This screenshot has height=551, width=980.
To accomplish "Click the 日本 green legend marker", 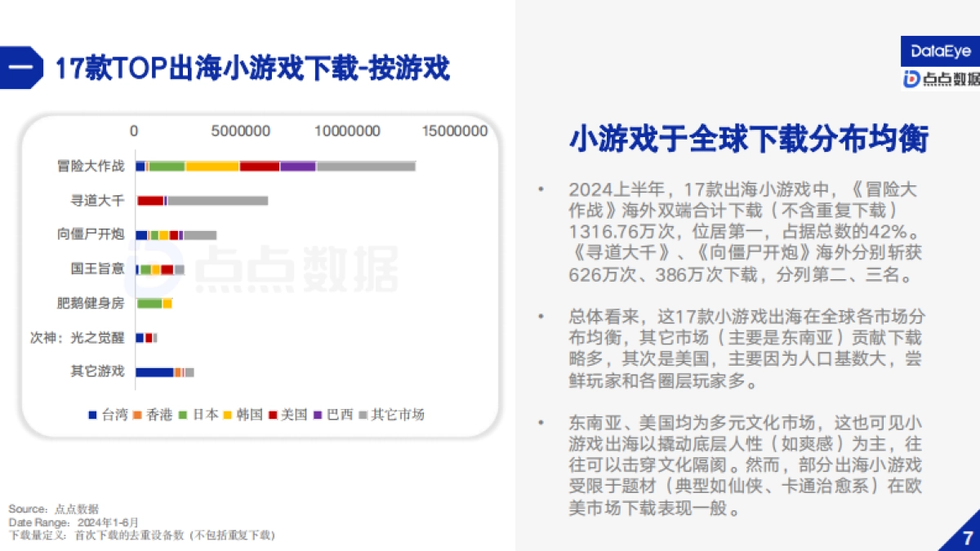I will pos(184,415).
